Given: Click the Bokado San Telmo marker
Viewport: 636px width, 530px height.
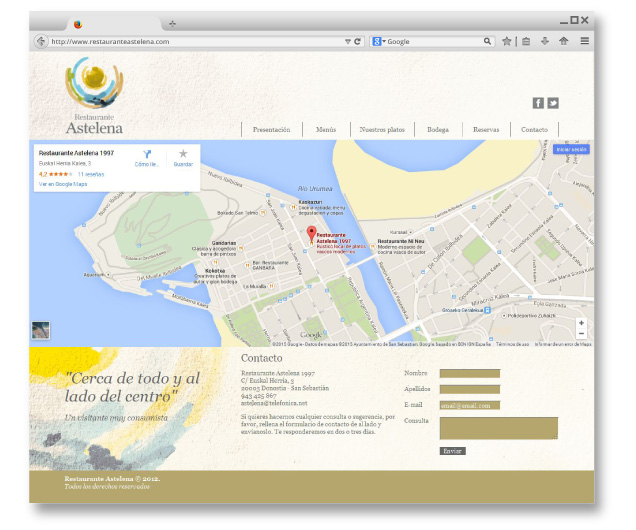Looking at the screenshot, I should click(x=262, y=212).
